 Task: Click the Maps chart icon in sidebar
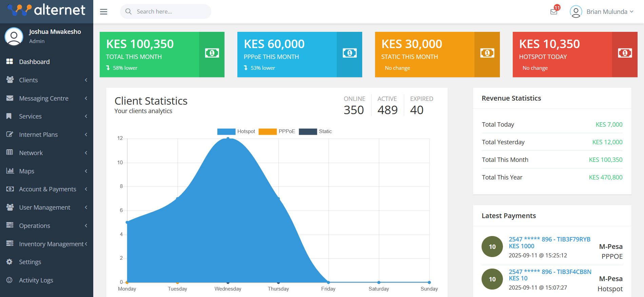click(10, 171)
